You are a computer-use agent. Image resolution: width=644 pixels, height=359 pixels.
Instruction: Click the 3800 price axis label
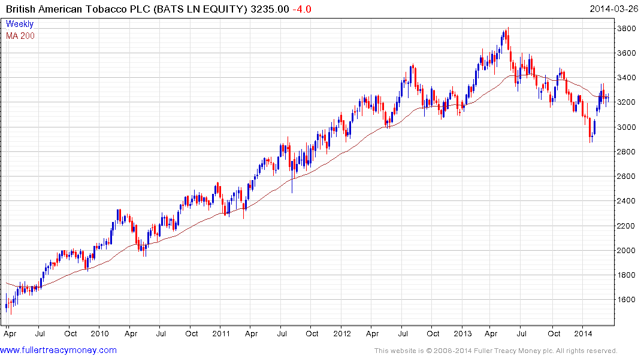click(627, 28)
